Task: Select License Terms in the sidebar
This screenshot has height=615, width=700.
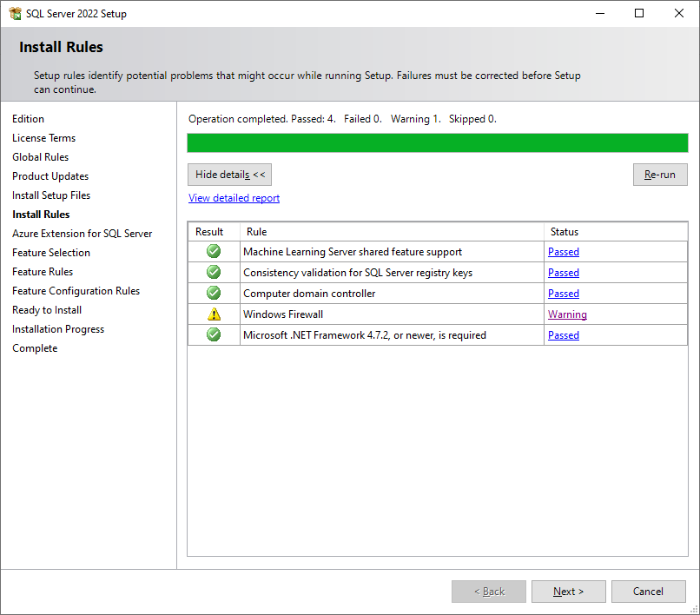Action: [43, 137]
